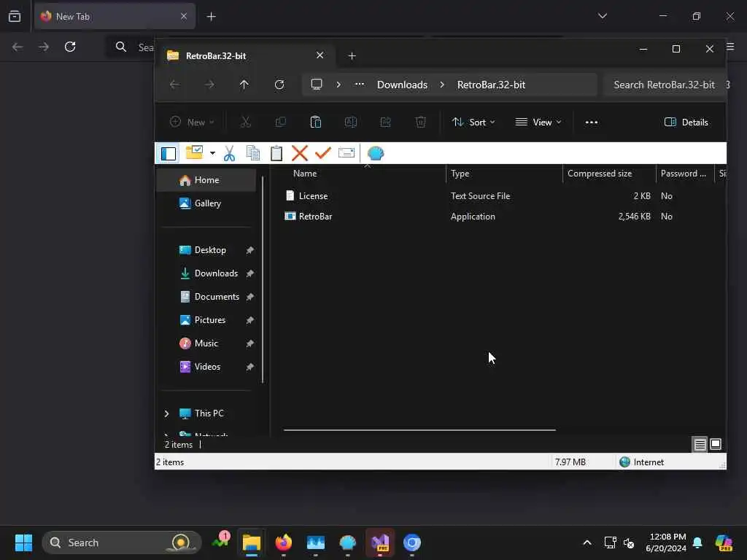The image size is (747, 560).
Task: Click the clipboard Paste icon in classic toolbar
Action: pyautogui.click(x=276, y=153)
